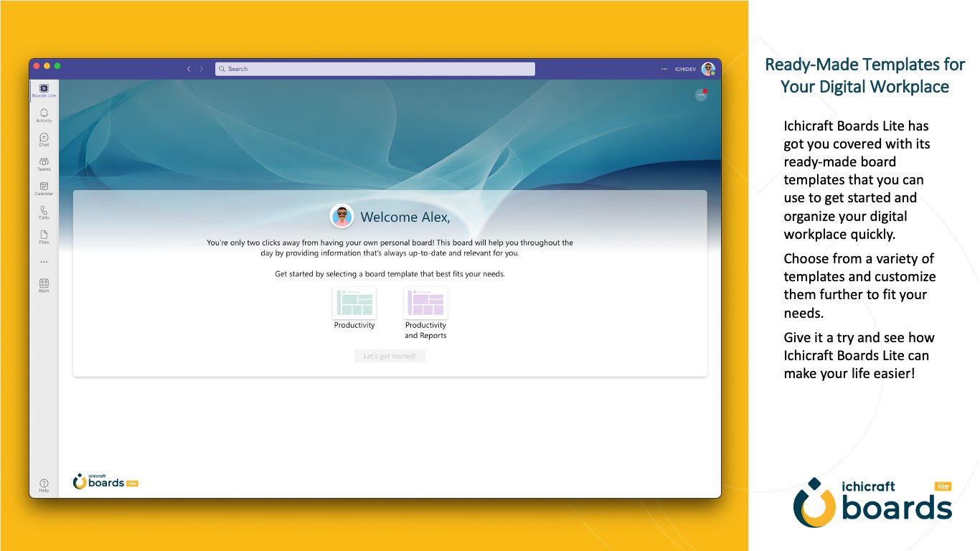The height and width of the screenshot is (551, 980).
Task: Click the ICHIDEV account label
Action: click(685, 69)
